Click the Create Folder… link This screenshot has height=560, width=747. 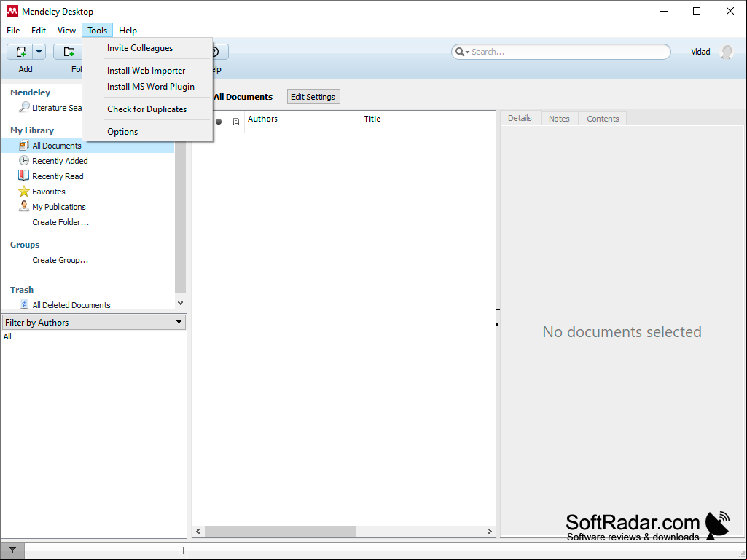tap(60, 222)
